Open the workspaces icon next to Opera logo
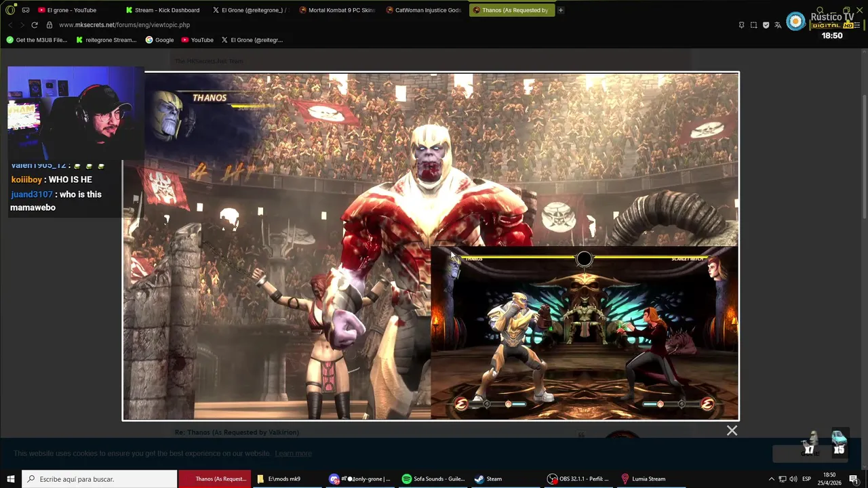 (26, 10)
